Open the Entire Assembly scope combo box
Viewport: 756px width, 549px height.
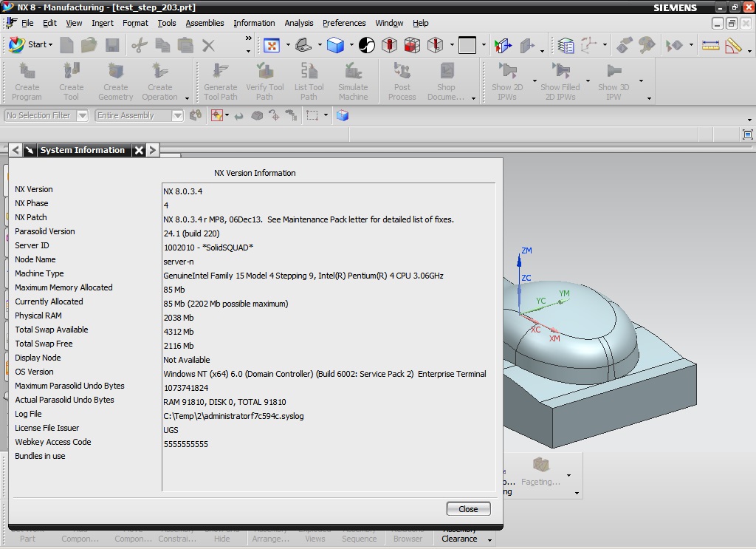point(140,116)
